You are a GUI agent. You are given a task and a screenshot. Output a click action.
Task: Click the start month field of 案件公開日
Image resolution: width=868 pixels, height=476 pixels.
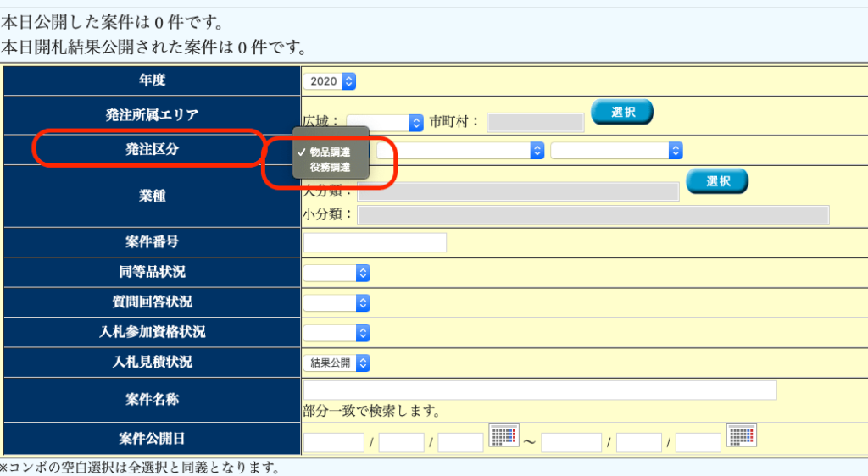[401, 442]
